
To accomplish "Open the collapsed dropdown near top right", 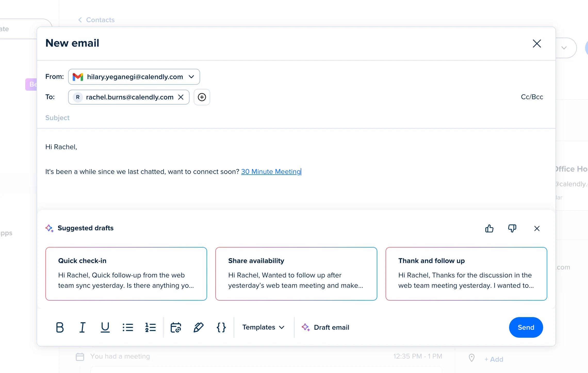I will pyautogui.click(x=564, y=48).
